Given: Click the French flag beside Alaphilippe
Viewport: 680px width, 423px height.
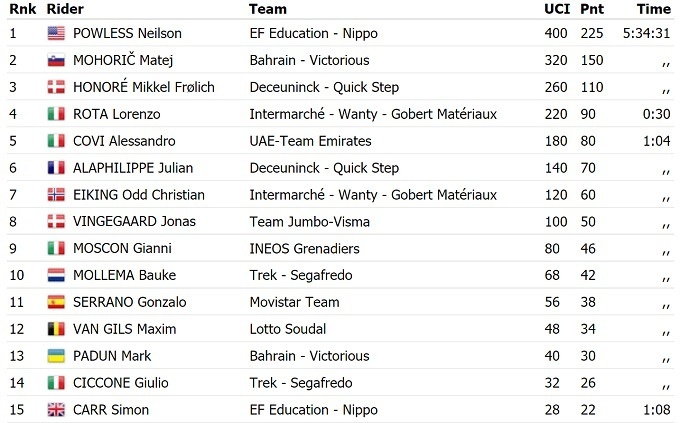Looking at the screenshot, I should coord(56,168).
